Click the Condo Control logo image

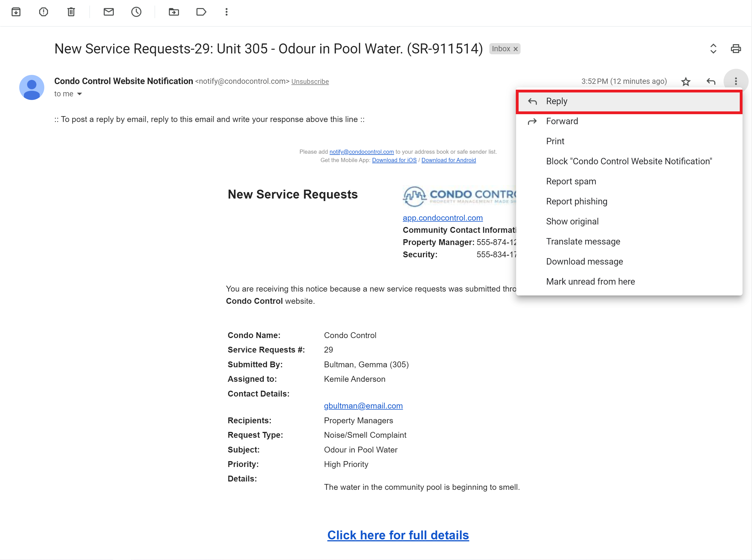459,196
